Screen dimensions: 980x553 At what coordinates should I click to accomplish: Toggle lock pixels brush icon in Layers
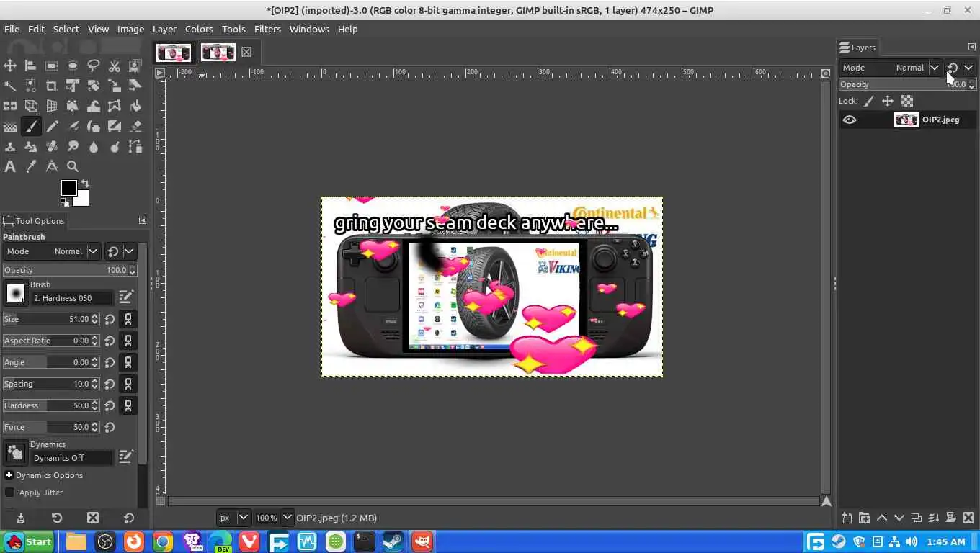(869, 101)
